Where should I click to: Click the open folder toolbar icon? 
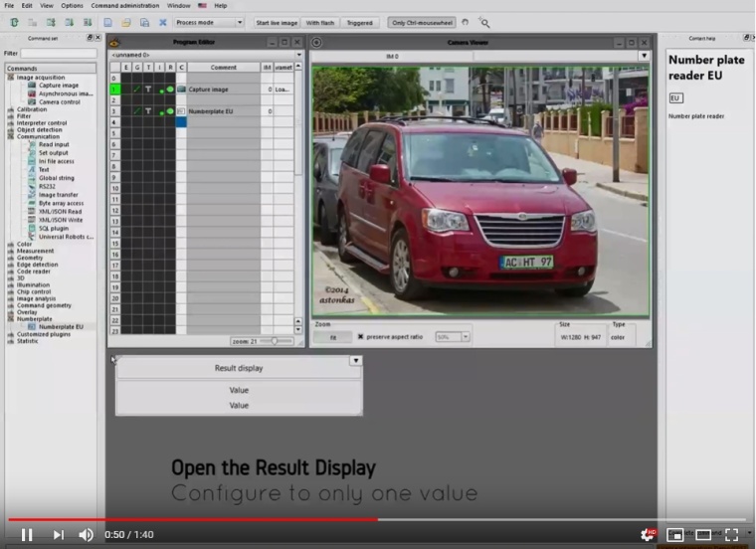pyautogui.click(x=125, y=22)
